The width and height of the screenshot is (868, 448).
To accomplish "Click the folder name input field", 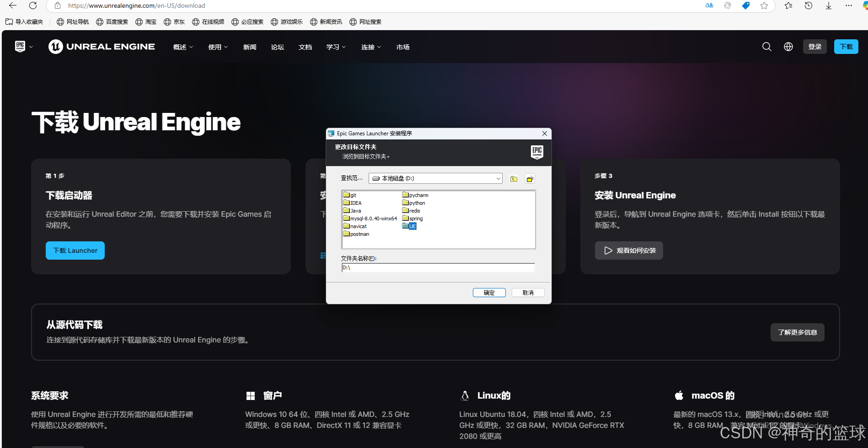I will coord(438,268).
